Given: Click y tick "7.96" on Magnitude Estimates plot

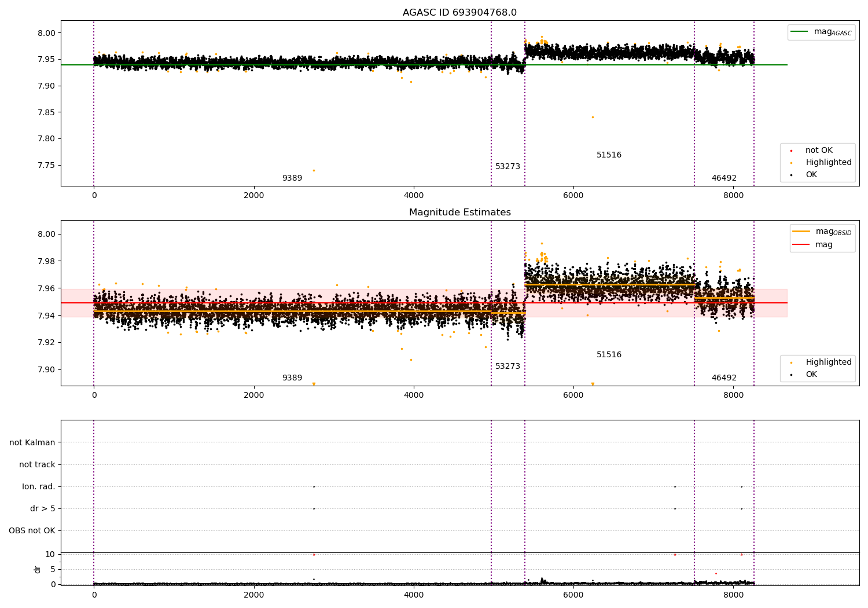Looking at the screenshot, I should 46,289.
